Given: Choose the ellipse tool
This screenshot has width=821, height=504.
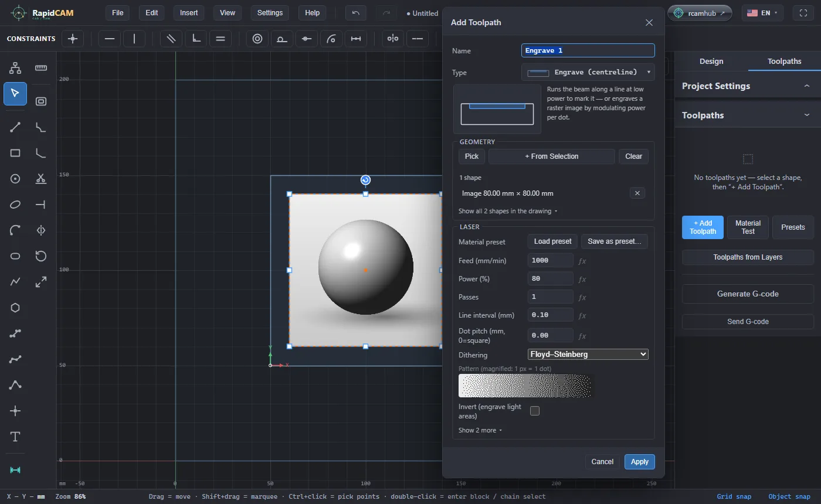Looking at the screenshot, I should point(15,205).
